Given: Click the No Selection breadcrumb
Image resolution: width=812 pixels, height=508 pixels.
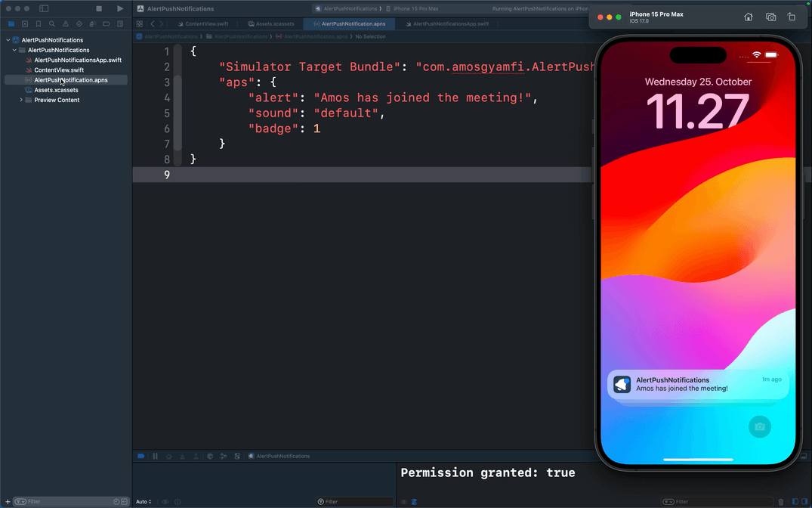Looking at the screenshot, I should [x=370, y=37].
